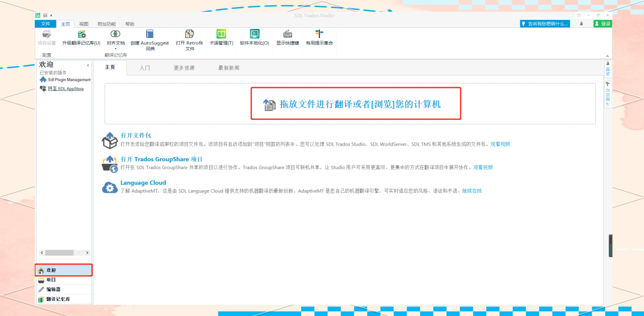
Task: Click the 已安装的插件 heading text
Action: coord(52,72)
